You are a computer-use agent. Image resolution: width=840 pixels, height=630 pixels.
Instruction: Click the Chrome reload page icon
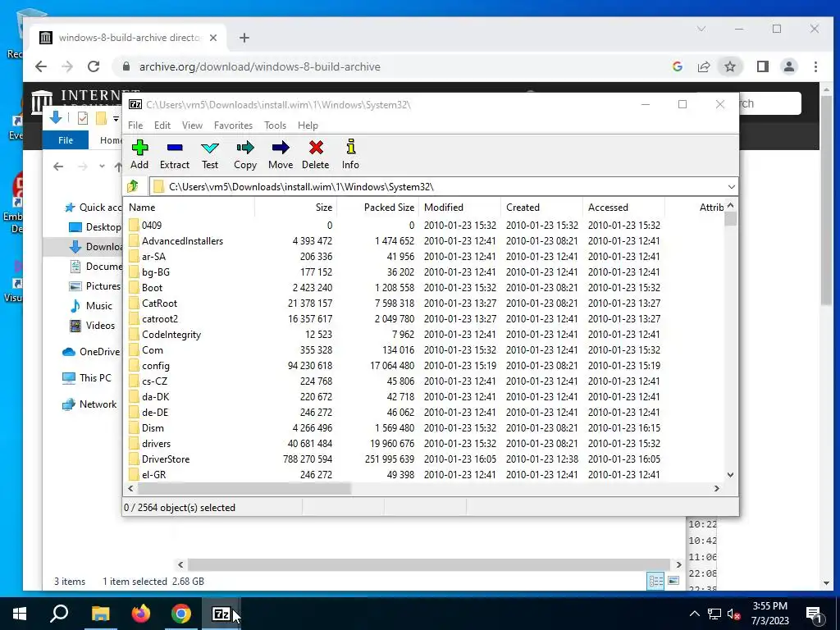(94, 66)
